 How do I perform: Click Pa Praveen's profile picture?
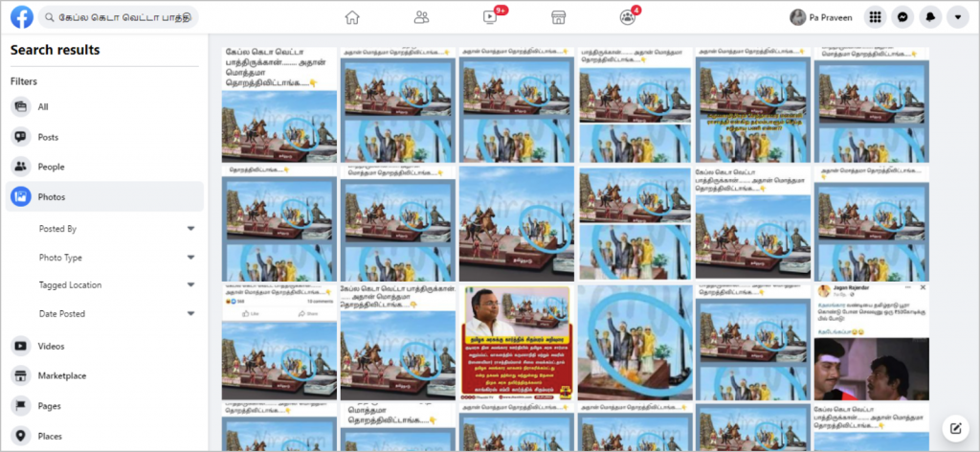point(797,17)
